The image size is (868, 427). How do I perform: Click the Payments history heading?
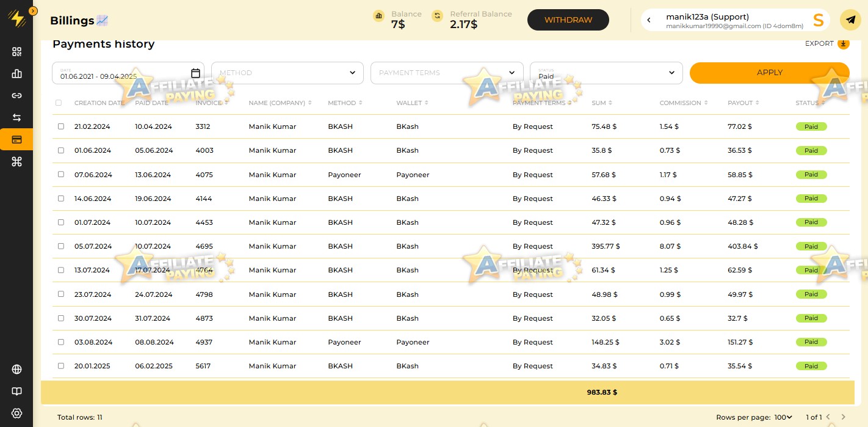pos(103,44)
